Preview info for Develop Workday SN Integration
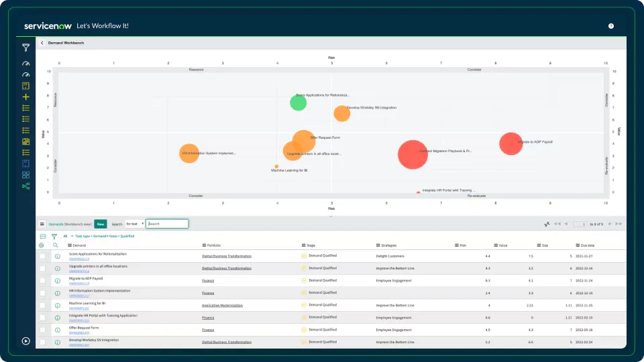The width and height of the screenshot is (644, 362). tap(58, 342)
